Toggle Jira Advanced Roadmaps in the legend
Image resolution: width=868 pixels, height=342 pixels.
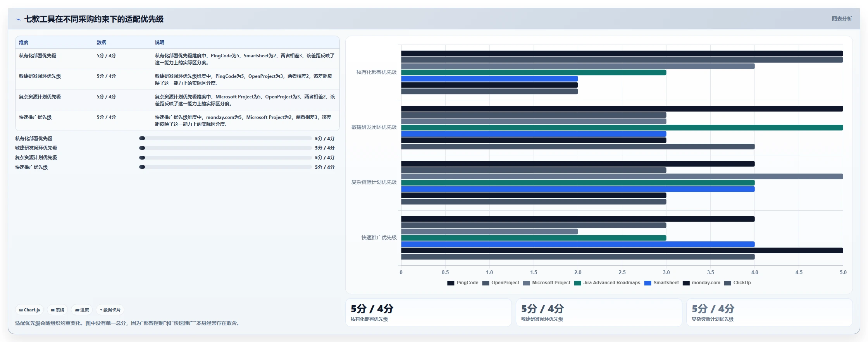click(607, 283)
